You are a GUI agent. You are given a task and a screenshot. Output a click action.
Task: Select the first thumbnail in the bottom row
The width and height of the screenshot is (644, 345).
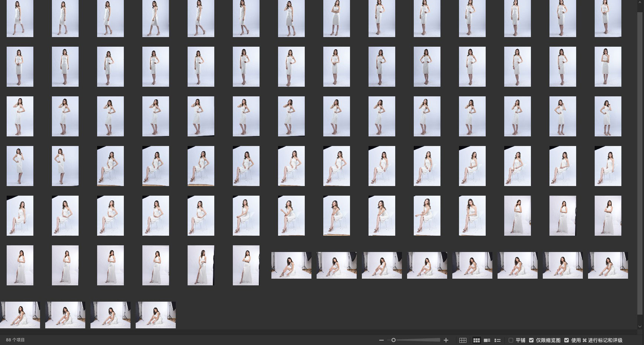[20, 315]
